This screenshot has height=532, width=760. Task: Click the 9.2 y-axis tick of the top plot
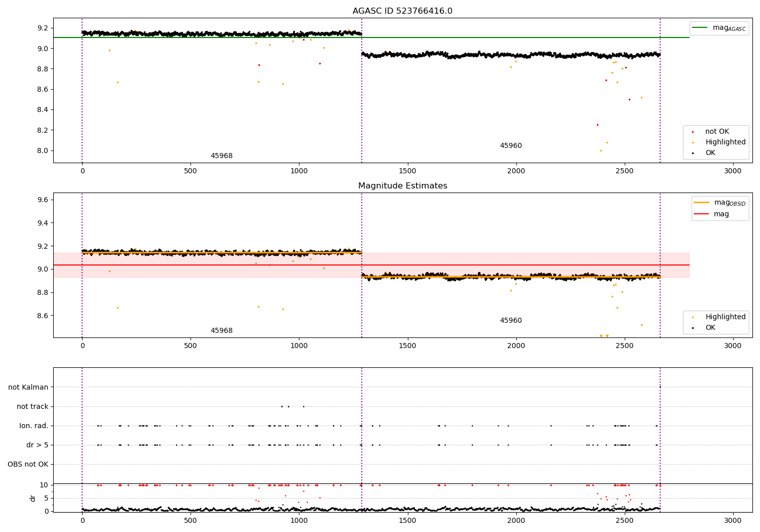(x=43, y=28)
